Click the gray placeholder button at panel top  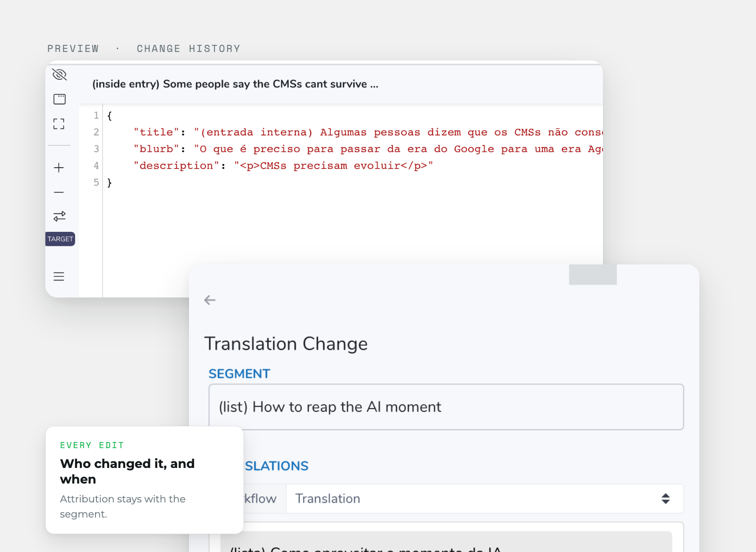pos(593,274)
